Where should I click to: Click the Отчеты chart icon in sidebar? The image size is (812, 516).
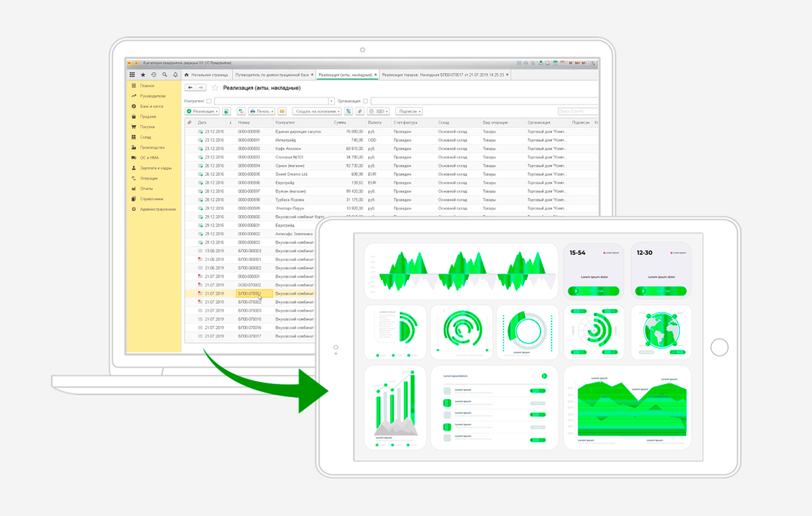[134, 189]
